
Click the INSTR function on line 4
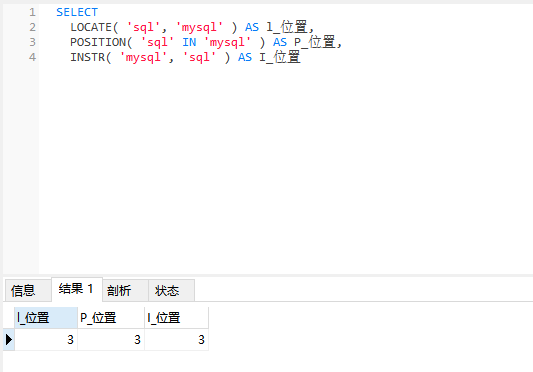click(87, 57)
